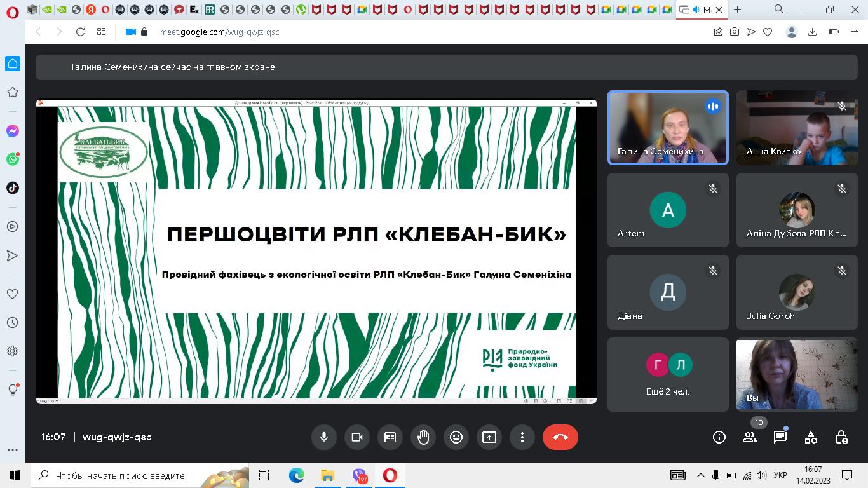Open meeting details info icon
Image resolution: width=868 pixels, height=488 pixels.
[x=719, y=437]
